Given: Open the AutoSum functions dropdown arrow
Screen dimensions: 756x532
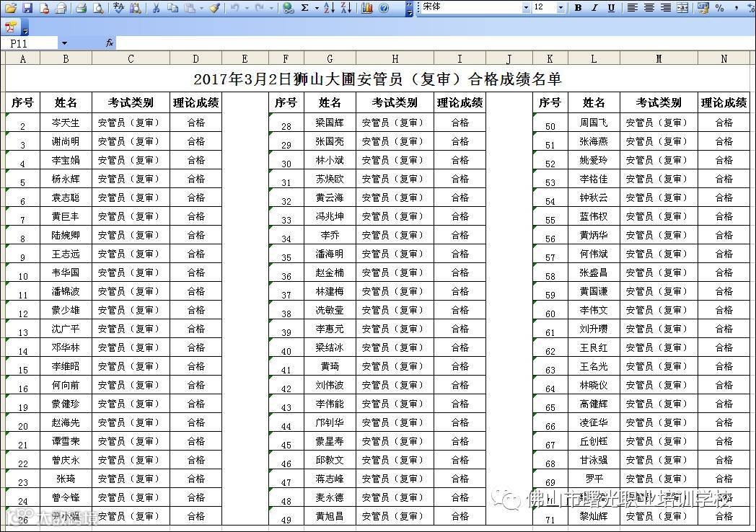Looking at the screenshot, I should pyautogui.click(x=316, y=8).
